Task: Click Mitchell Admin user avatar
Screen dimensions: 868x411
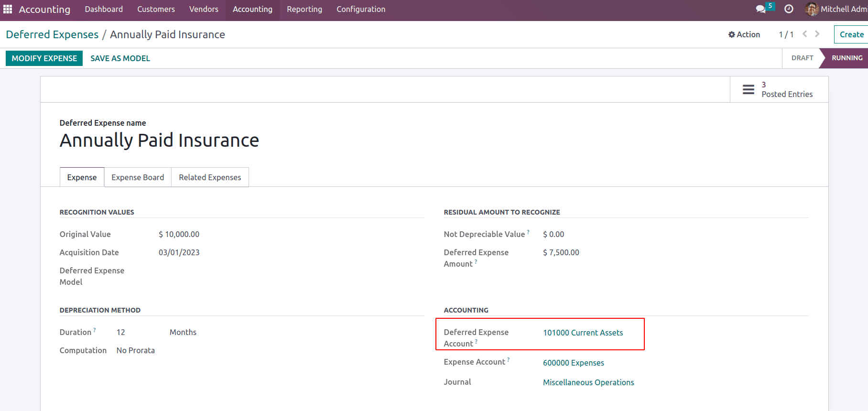Action: point(811,9)
